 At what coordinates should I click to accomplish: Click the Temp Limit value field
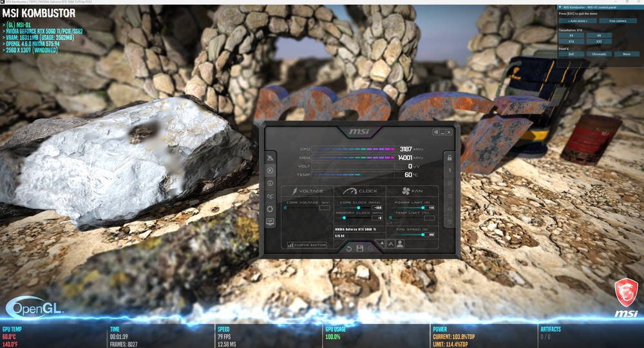click(430, 218)
